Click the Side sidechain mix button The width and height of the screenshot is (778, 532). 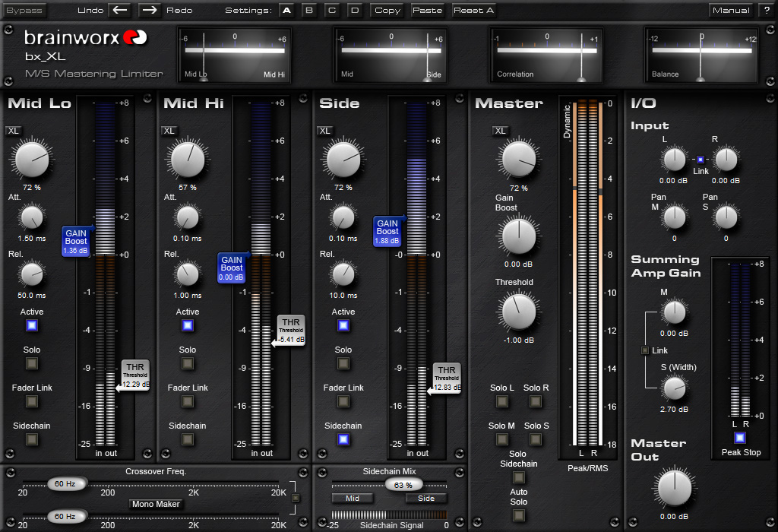(x=426, y=499)
